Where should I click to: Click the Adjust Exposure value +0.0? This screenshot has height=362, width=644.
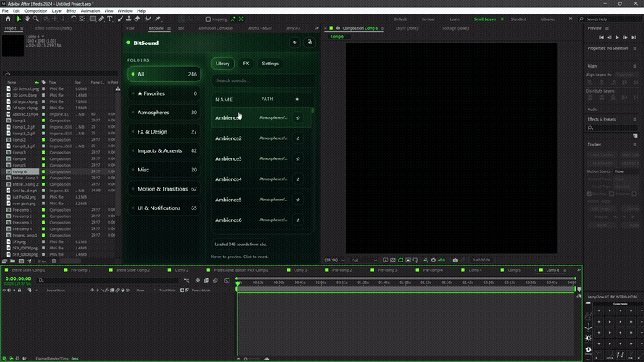(441, 260)
